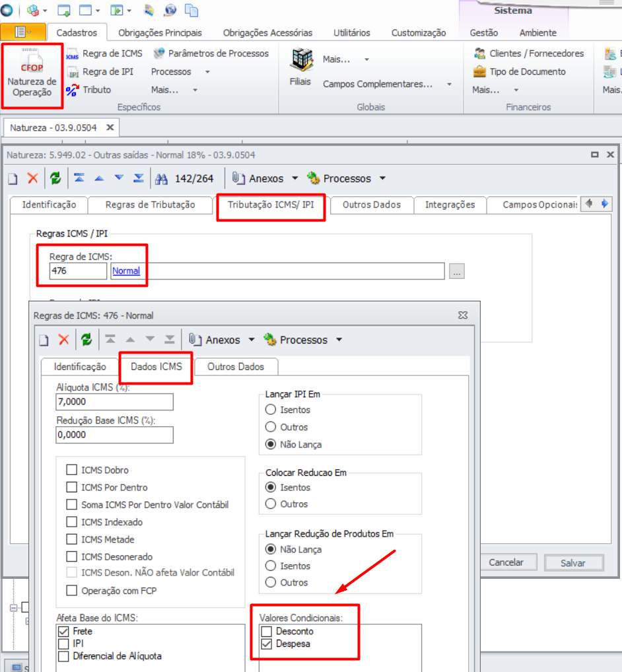Open Outros Dados tab in Regras de ICMS
The image size is (622, 672).
click(236, 367)
